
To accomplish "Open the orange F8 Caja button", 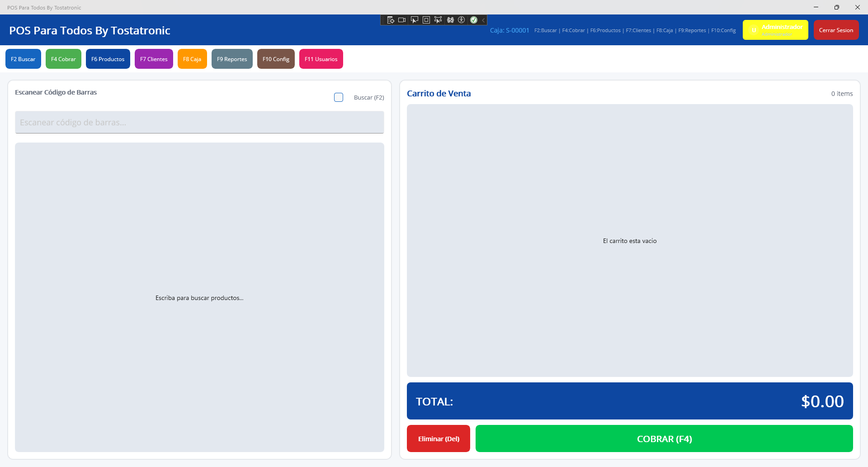I will click(192, 59).
